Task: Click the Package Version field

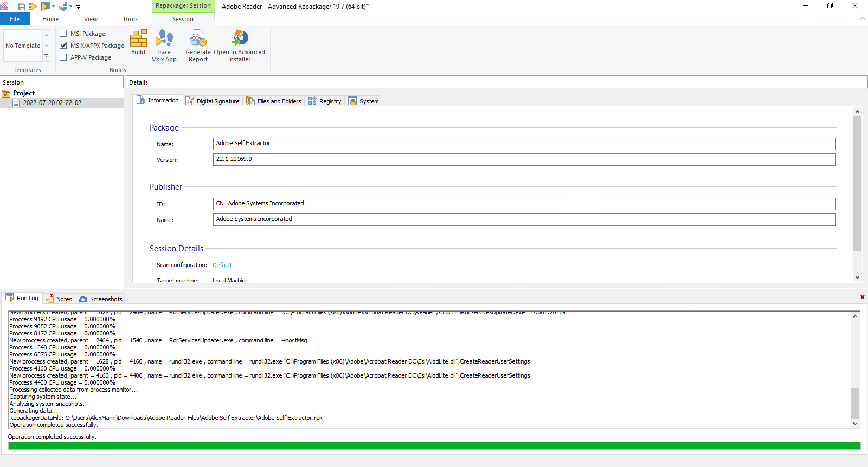Action: [524, 159]
